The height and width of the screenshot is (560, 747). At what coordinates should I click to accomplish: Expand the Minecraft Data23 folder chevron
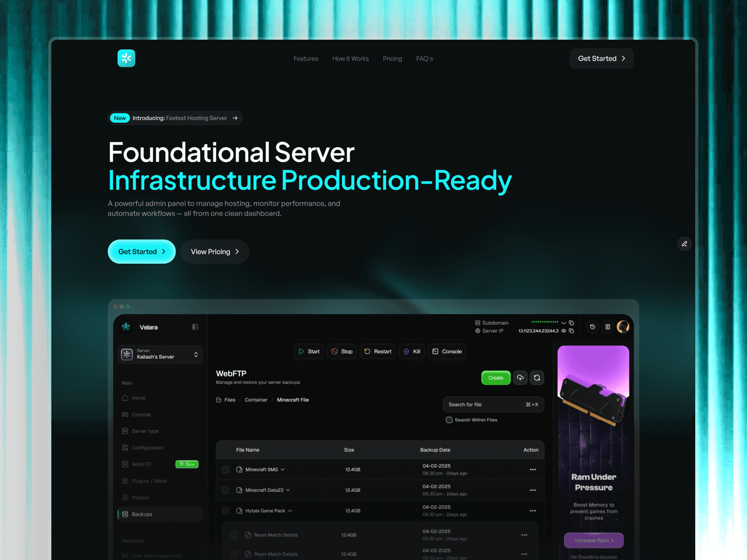[288, 490]
